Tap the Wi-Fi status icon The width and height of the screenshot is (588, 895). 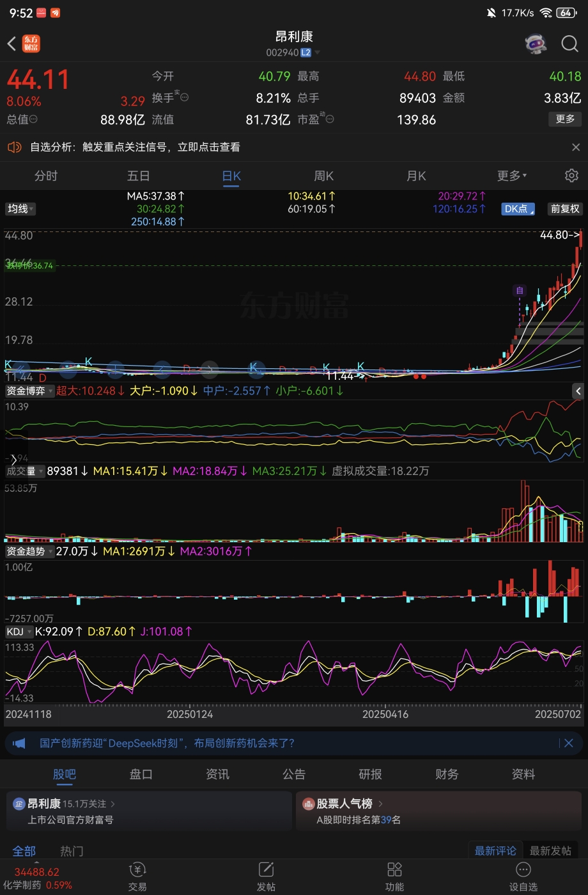[x=546, y=13]
